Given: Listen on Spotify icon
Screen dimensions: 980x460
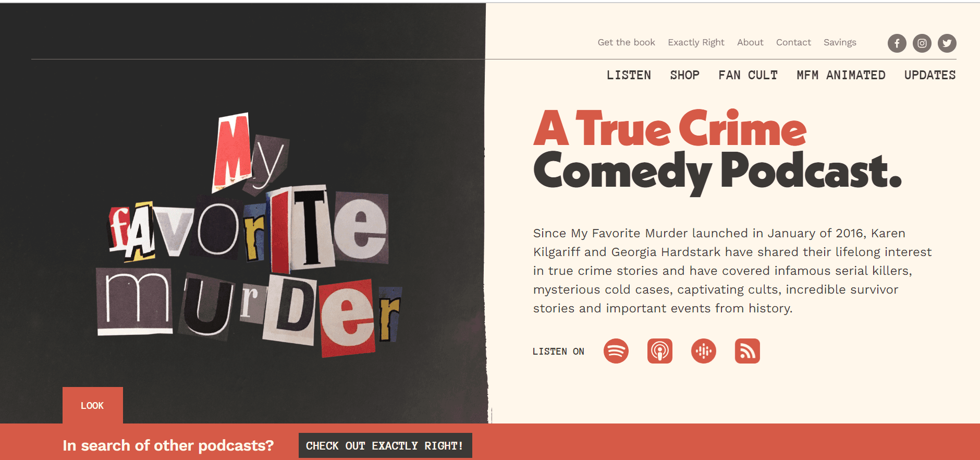Looking at the screenshot, I should [616, 351].
